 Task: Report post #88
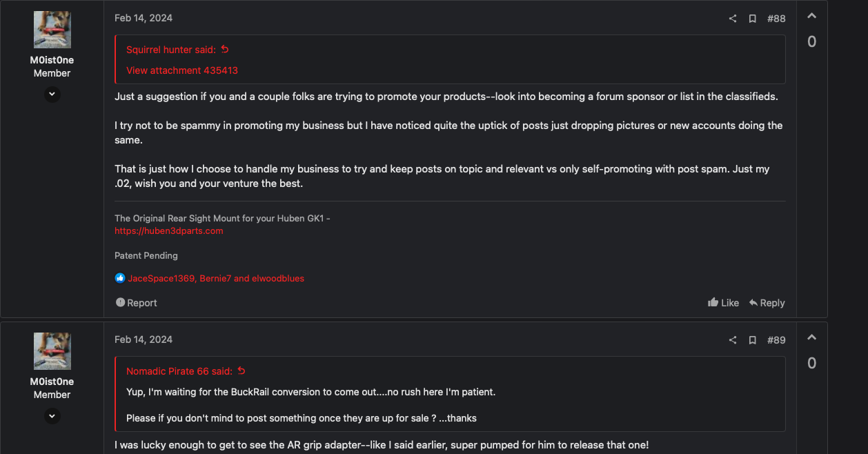136,303
